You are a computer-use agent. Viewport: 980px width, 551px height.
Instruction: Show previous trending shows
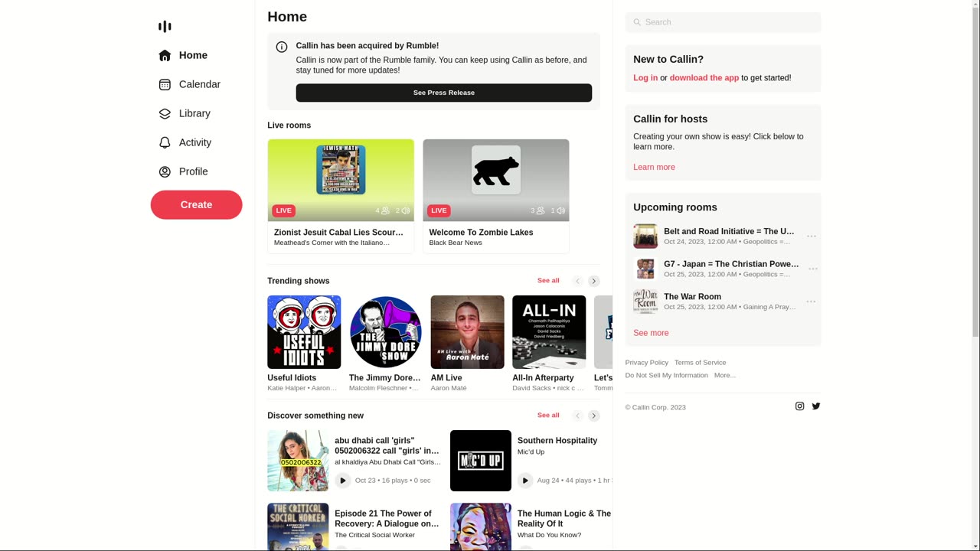[578, 281]
